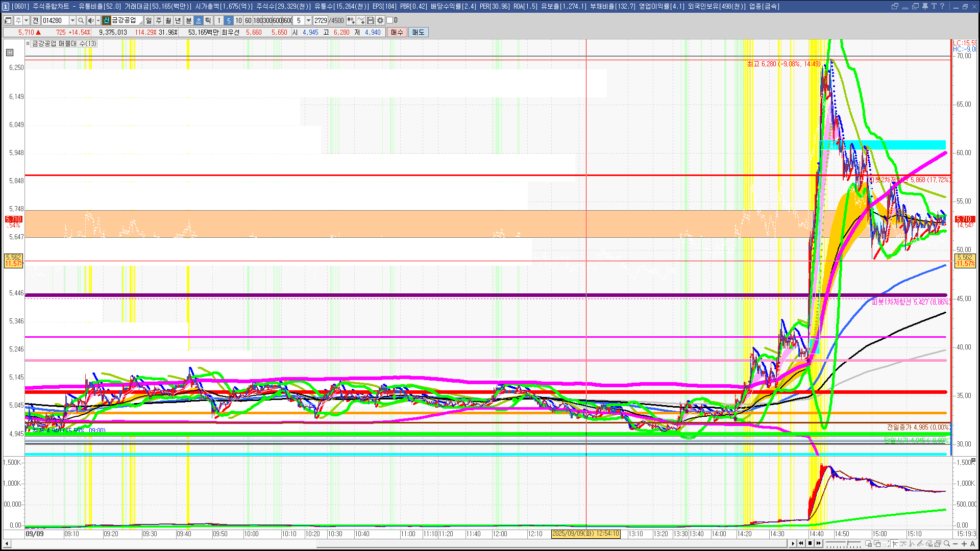Toggle the D checkbox in toolbar
Image resolution: width=980 pixels, height=551 pixels.
coord(390,20)
